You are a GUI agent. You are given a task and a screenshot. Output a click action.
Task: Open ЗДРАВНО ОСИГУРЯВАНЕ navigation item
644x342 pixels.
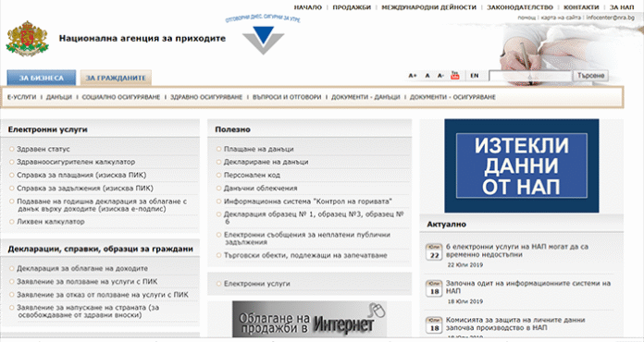coord(206,97)
